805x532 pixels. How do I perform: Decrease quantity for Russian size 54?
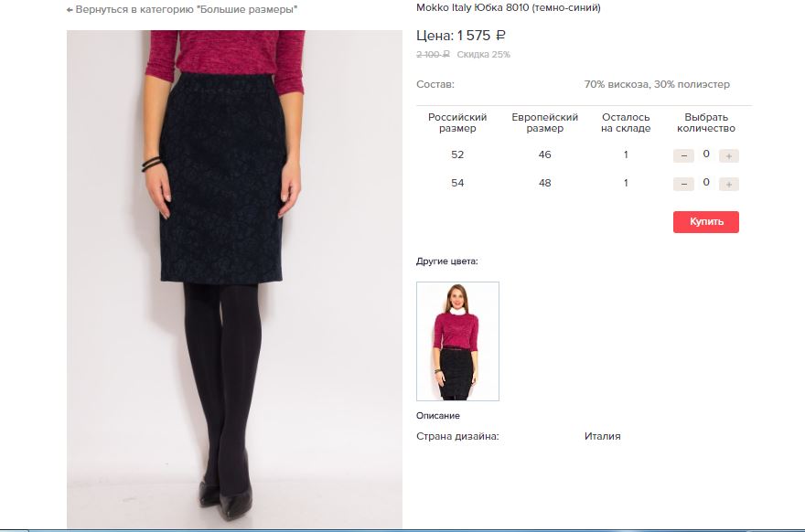[x=683, y=184]
